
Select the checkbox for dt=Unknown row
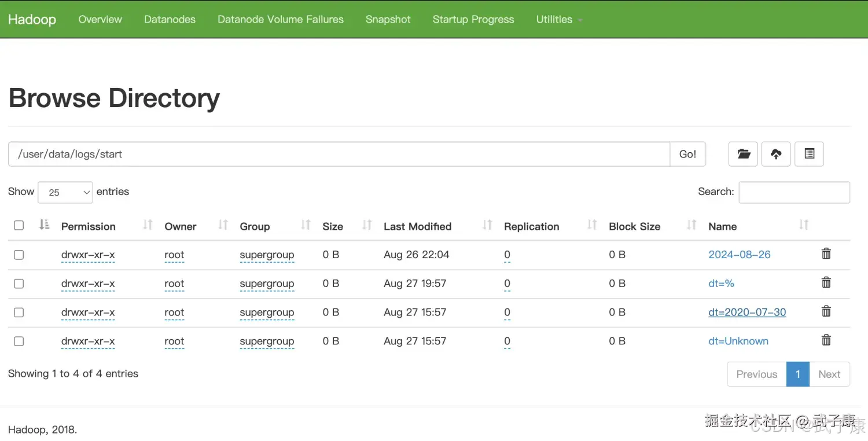coord(19,341)
